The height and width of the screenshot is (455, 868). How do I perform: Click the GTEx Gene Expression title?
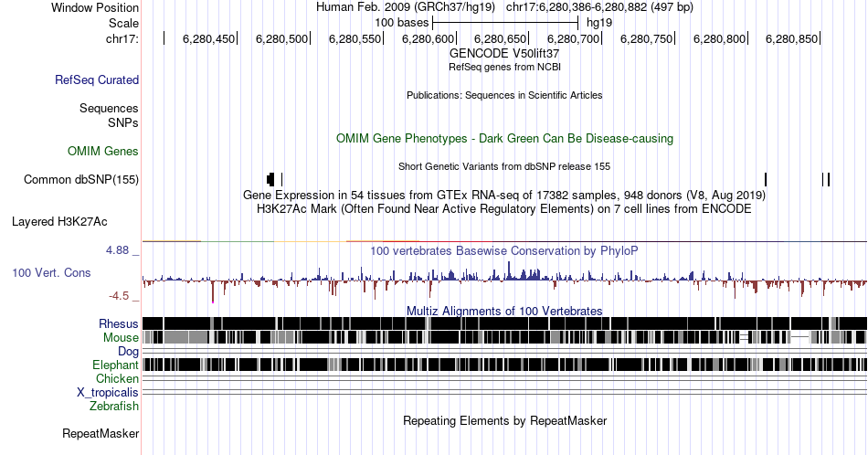click(x=504, y=195)
